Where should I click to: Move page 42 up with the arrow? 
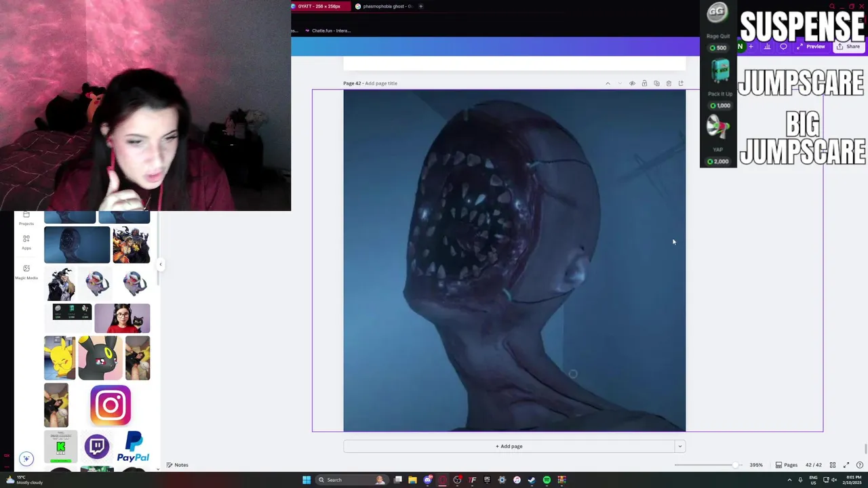(x=608, y=83)
